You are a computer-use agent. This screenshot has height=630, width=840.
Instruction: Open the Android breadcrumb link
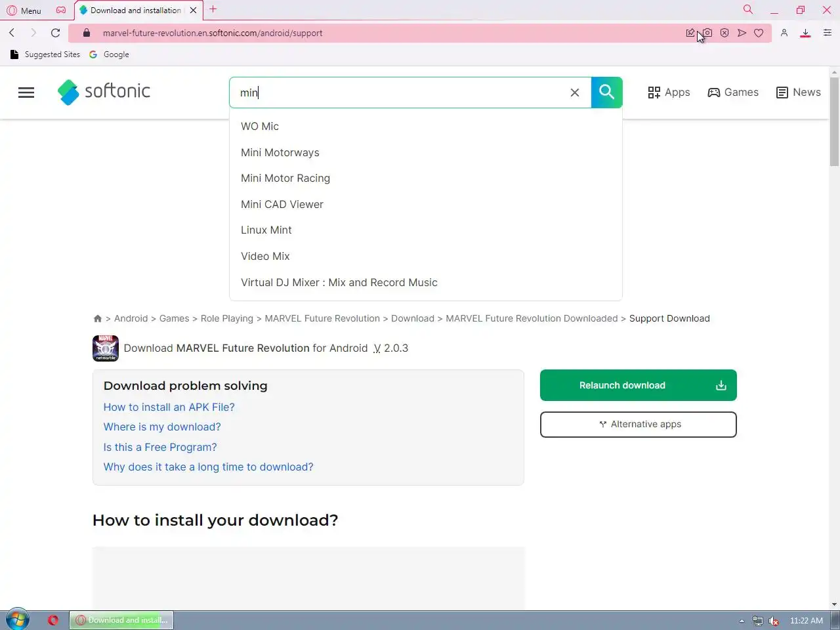click(x=131, y=318)
